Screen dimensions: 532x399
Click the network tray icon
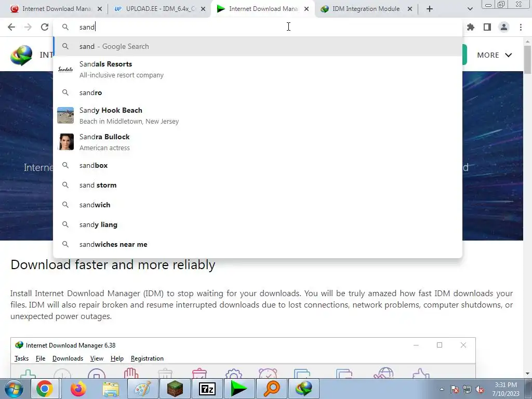(467, 389)
